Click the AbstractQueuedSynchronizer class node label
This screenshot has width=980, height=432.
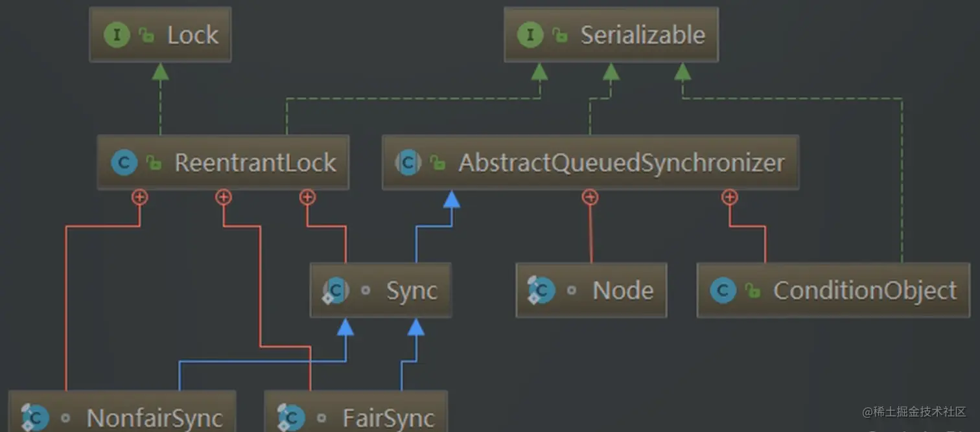tap(622, 163)
